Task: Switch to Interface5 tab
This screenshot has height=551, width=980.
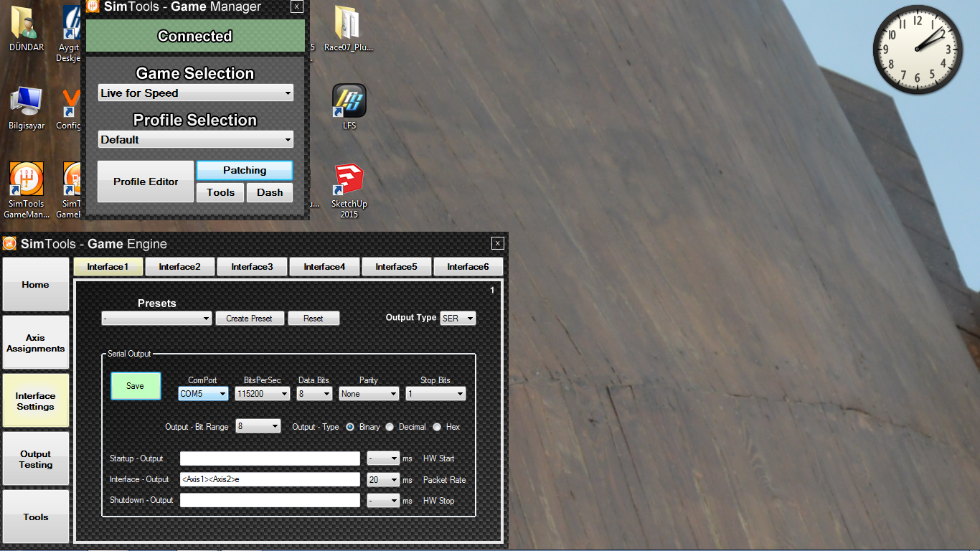Action: click(396, 267)
